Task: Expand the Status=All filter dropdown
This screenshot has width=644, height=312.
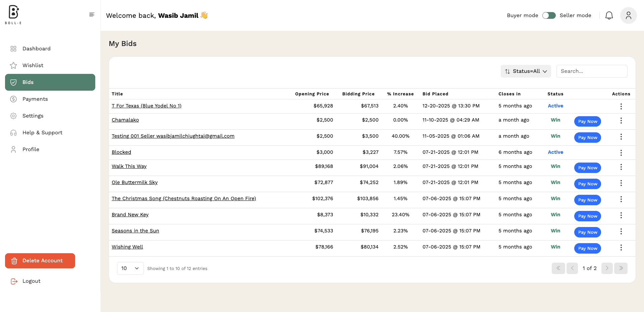Action: (526, 71)
